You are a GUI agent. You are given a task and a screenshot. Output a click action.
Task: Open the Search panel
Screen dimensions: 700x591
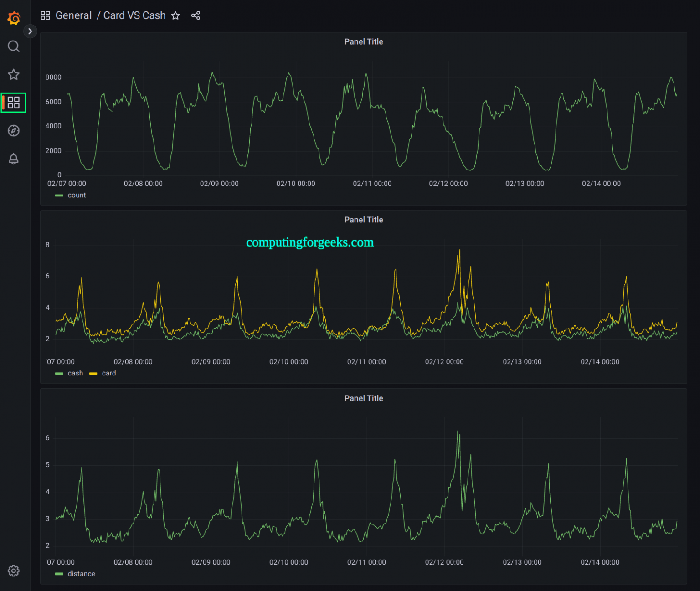13,46
